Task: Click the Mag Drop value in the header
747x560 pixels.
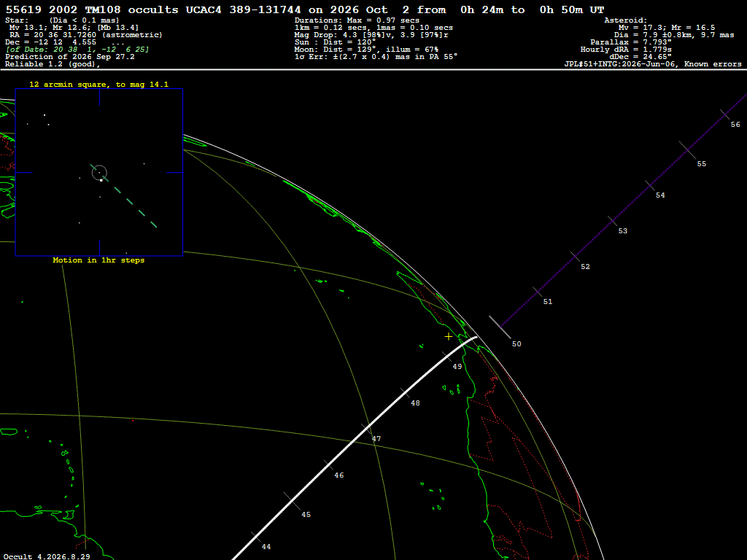Action: pos(371,35)
